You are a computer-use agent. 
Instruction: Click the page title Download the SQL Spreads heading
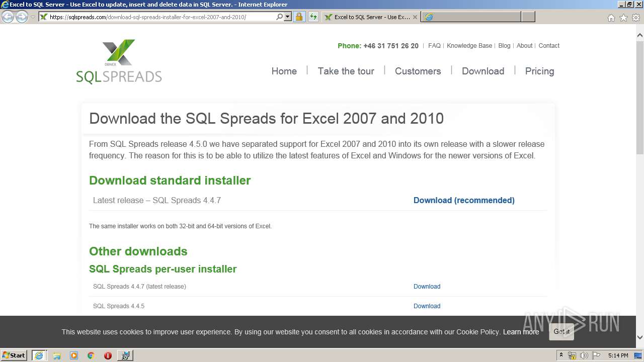266,119
